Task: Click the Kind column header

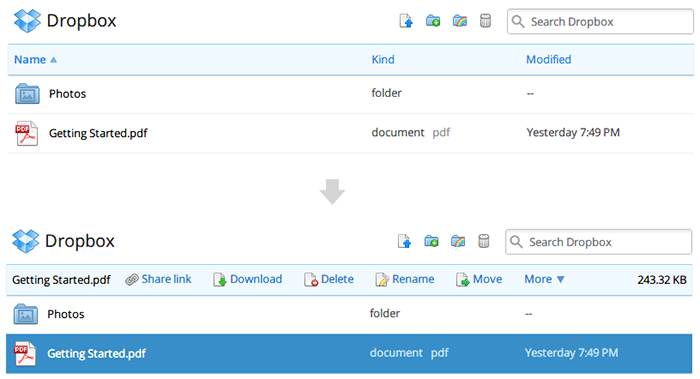Action: click(x=383, y=59)
